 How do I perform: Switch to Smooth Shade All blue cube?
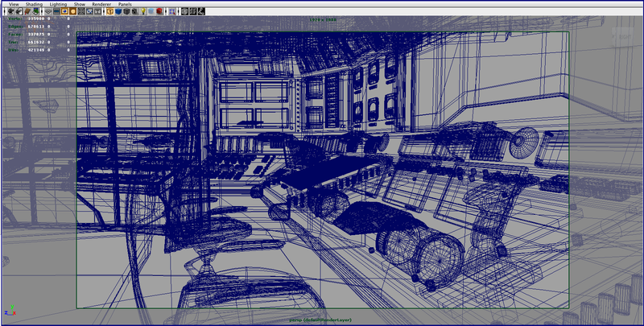[118, 12]
